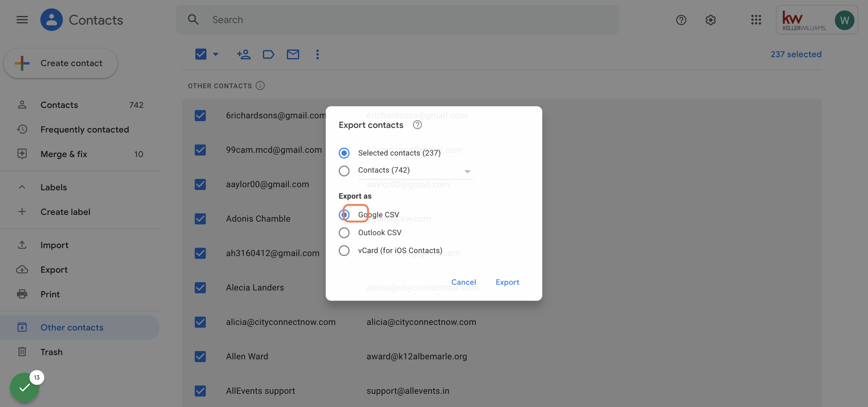Image resolution: width=868 pixels, height=407 pixels.
Task: Click the Search input field
Action: (x=397, y=20)
